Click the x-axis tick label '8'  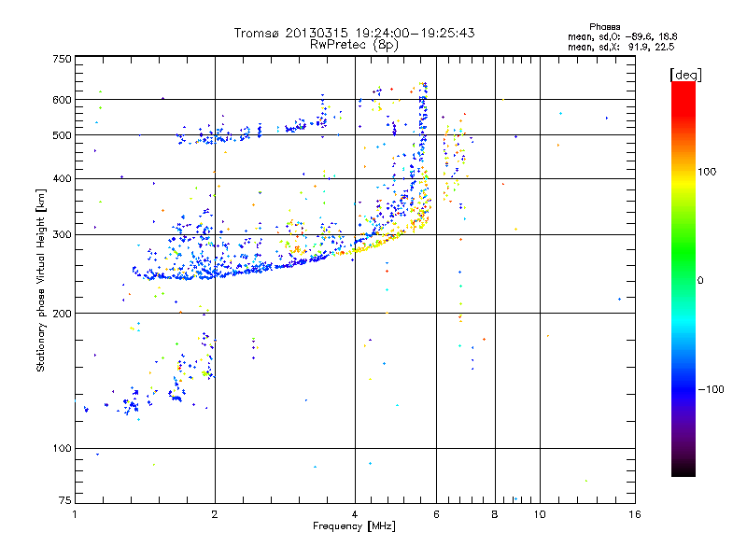tap(495, 514)
